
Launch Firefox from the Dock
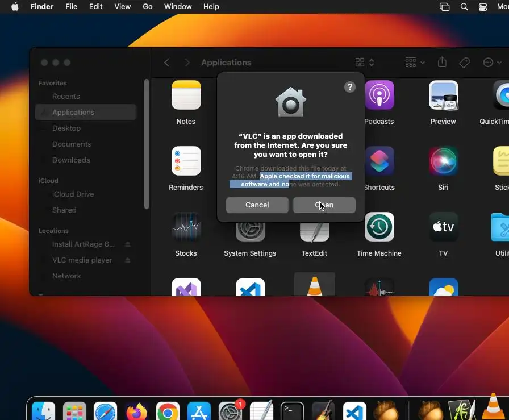136,411
